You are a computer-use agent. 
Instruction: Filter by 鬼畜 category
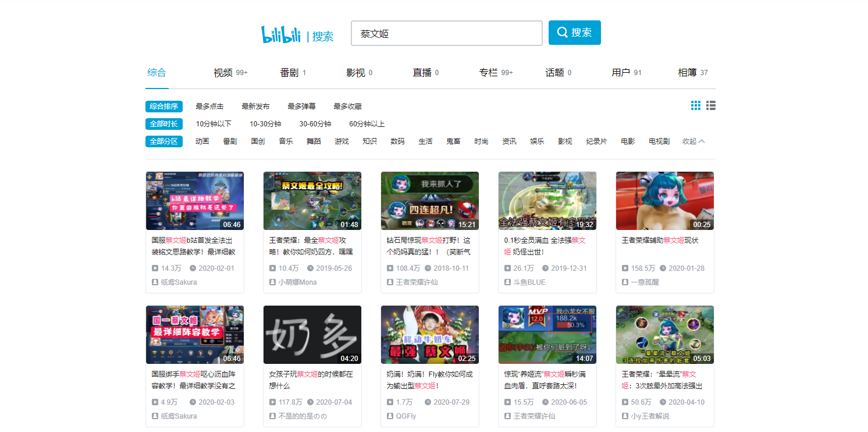(453, 141)
